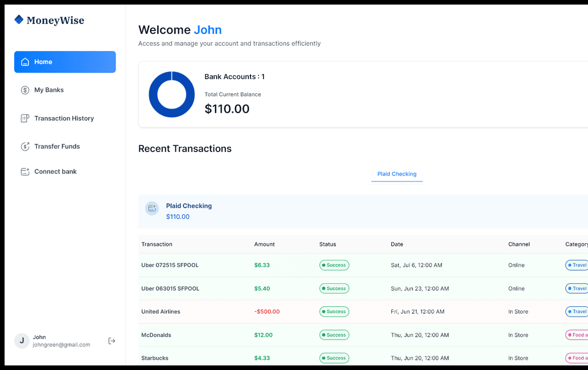The image size is (588, 370).
Task: Click Food category badge in Starbucks row
Action: [x=577, y=358]
